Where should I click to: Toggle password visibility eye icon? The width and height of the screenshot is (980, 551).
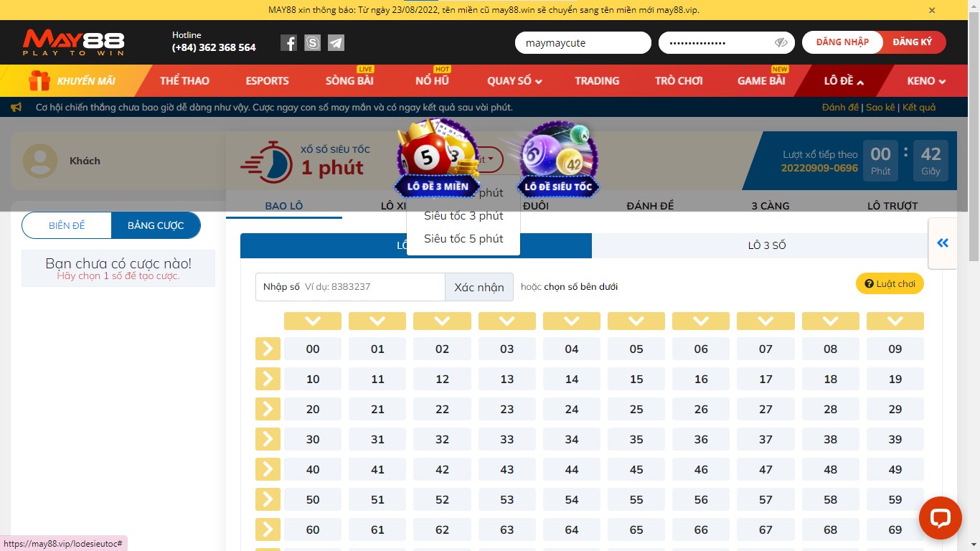[x=781, y=43]
